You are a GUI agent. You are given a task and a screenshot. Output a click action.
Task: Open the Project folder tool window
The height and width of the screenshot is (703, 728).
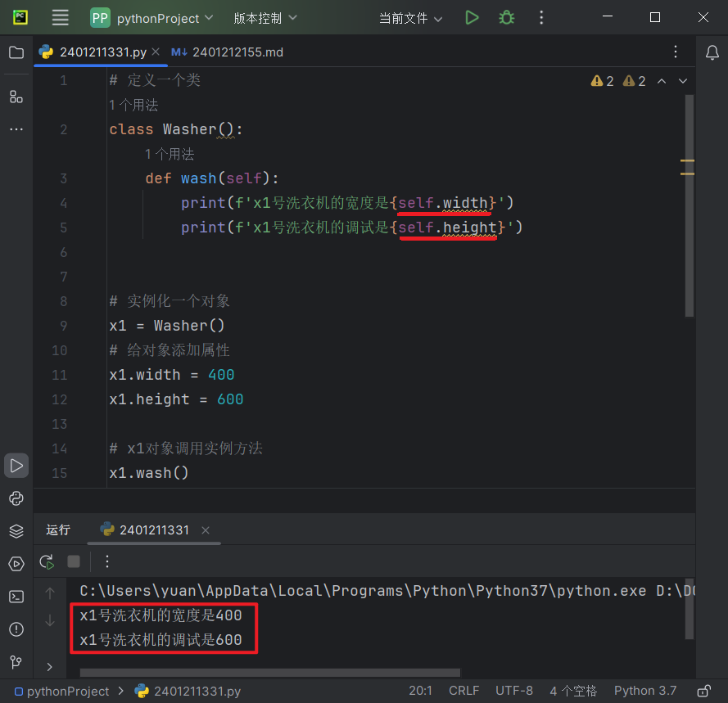tap(16, 52)
